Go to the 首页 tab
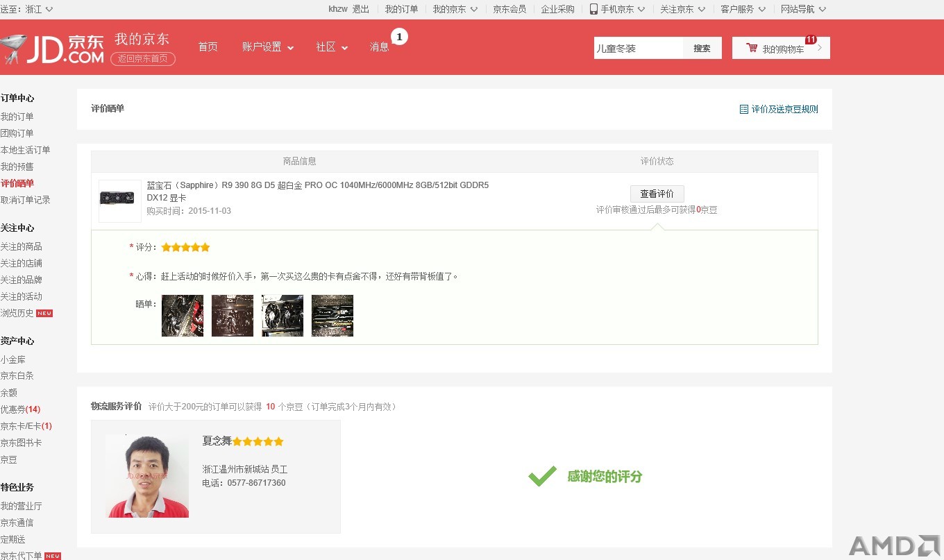The width and height of the screenshot is (944, 560). 208,47
